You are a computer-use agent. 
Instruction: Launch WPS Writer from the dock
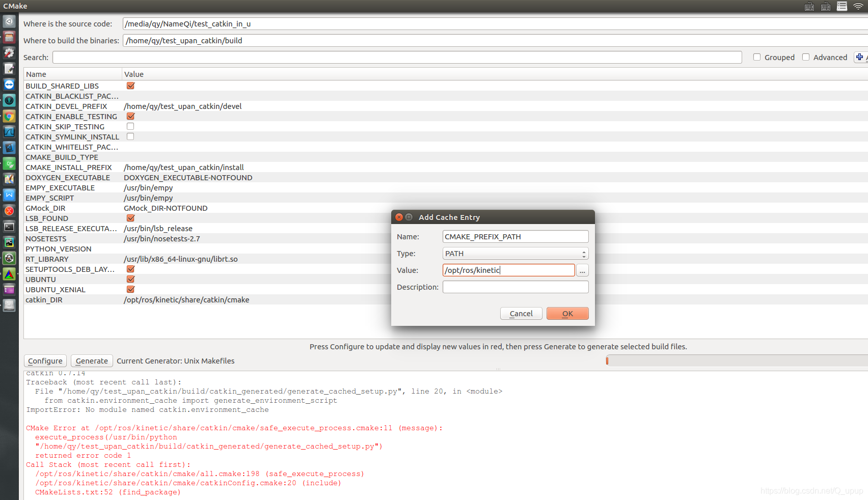[9, 195]
